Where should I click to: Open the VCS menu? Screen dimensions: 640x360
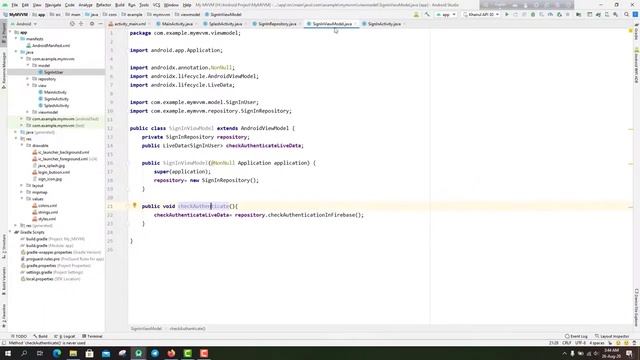pyautogui.click(x=156, y=5)
